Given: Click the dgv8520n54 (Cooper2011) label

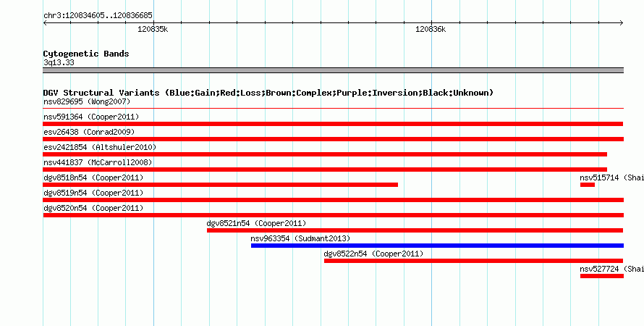Looking at the screenshot, I should pos(93,208).
